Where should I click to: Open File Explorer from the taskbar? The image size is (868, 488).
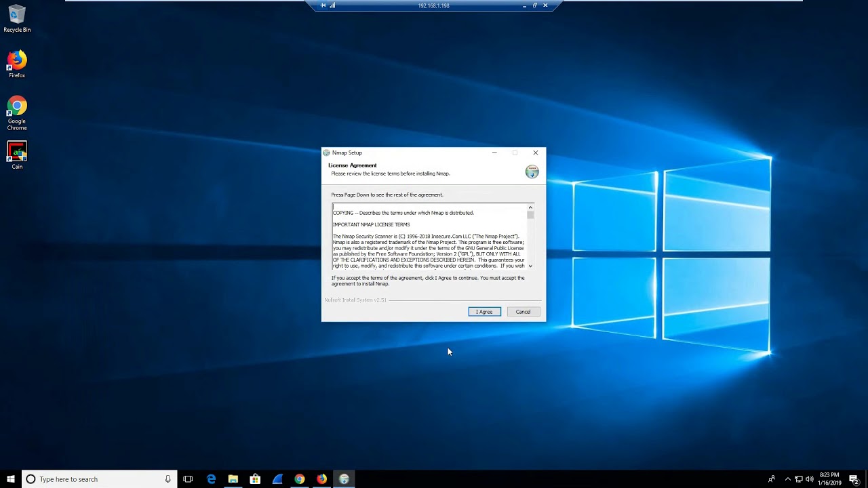(x=233, y=479)
